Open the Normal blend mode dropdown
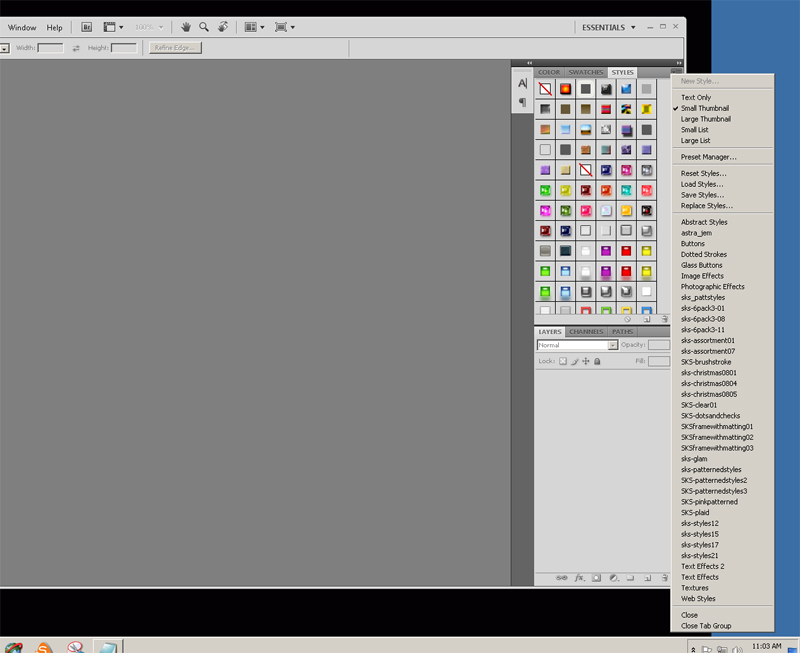 pos(578,345)
